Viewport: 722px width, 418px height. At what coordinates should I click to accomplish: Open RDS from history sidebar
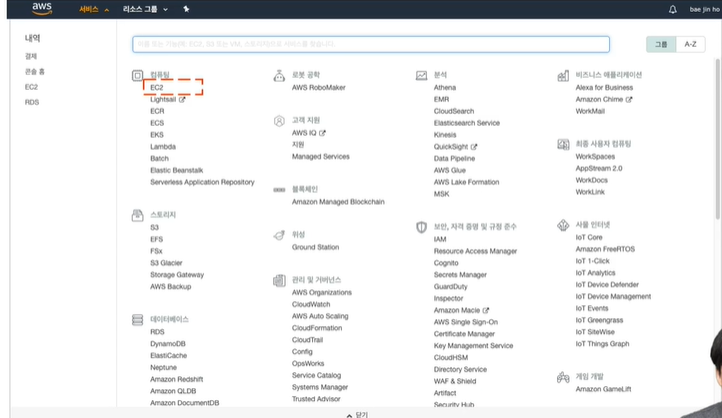coord(32,102)
